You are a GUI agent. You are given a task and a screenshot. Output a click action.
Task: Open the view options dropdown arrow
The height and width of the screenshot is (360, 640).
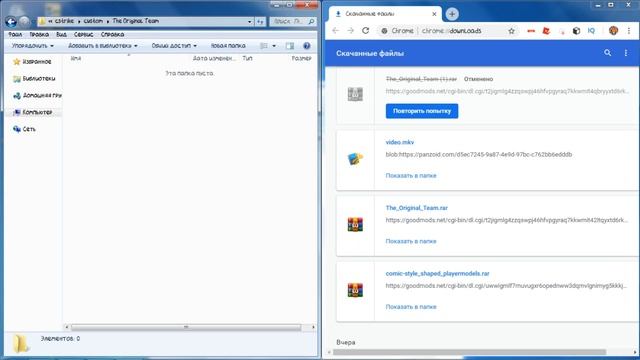[274, 46]
